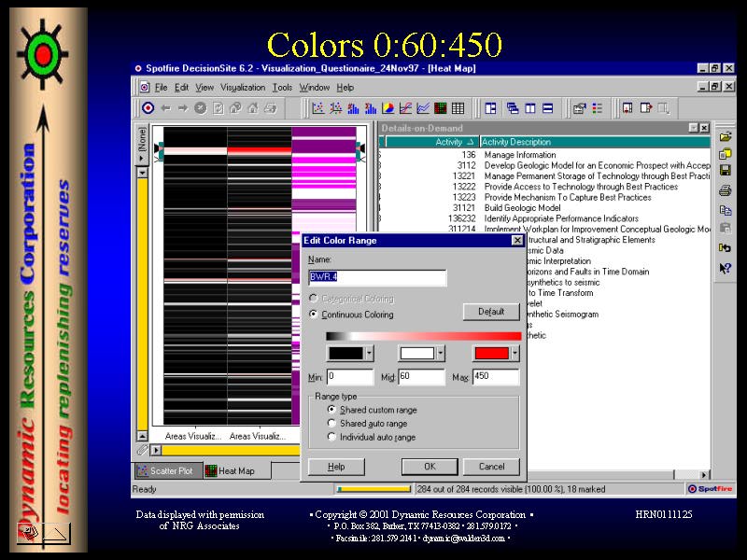Click the pie chart visualization toolbar icon
The image size is (747, 560).
[x=388, y=108]
